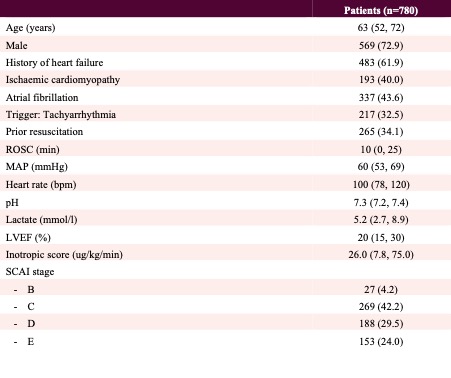Image resolution: width=451 pixels, height=378 pixels.
Task: Select the Age (years) row label
Action: pyautogui.click(x=30, y=28)
